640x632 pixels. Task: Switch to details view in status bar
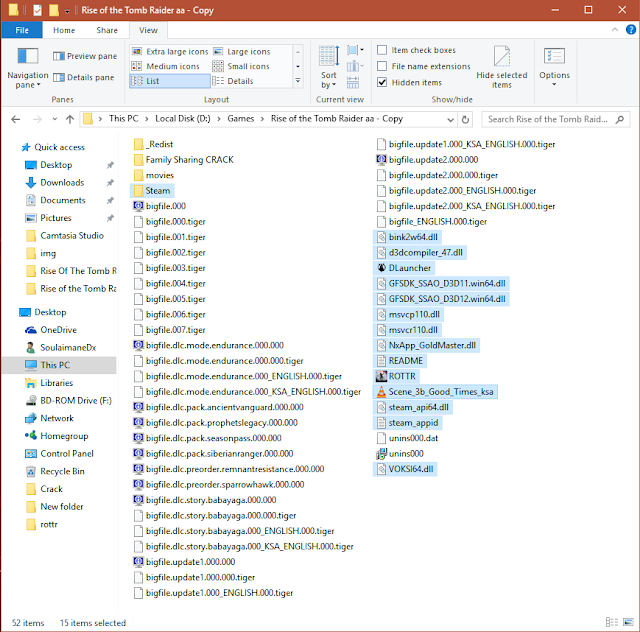(611, 622)
